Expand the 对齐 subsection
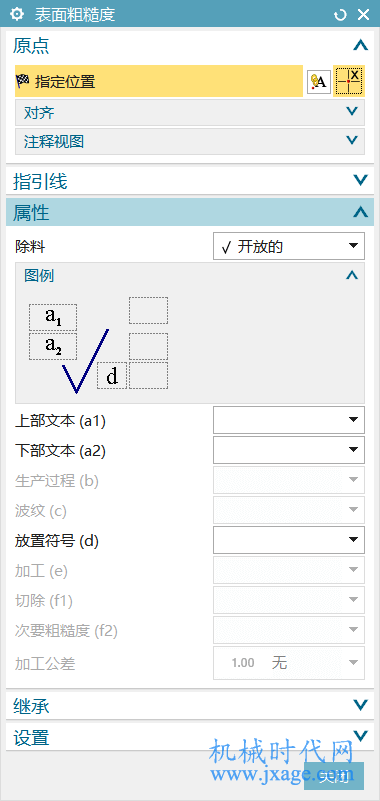Viewport: 380px width, 801px height. (190, 112)
